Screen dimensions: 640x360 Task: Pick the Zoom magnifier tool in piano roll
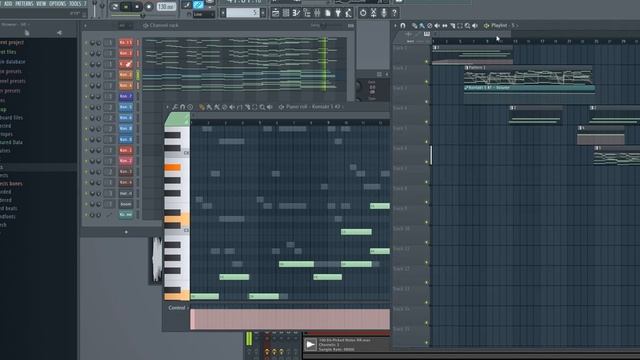pos(262,107)
